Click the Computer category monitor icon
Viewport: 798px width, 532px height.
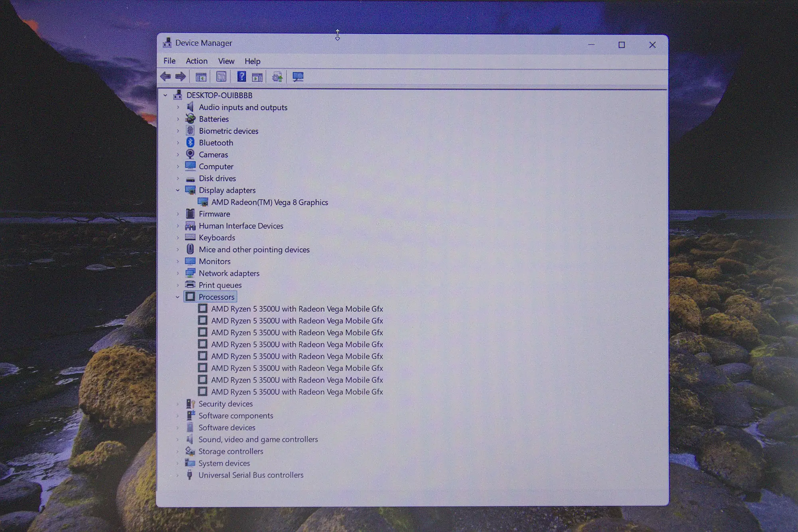click(190, 166)
